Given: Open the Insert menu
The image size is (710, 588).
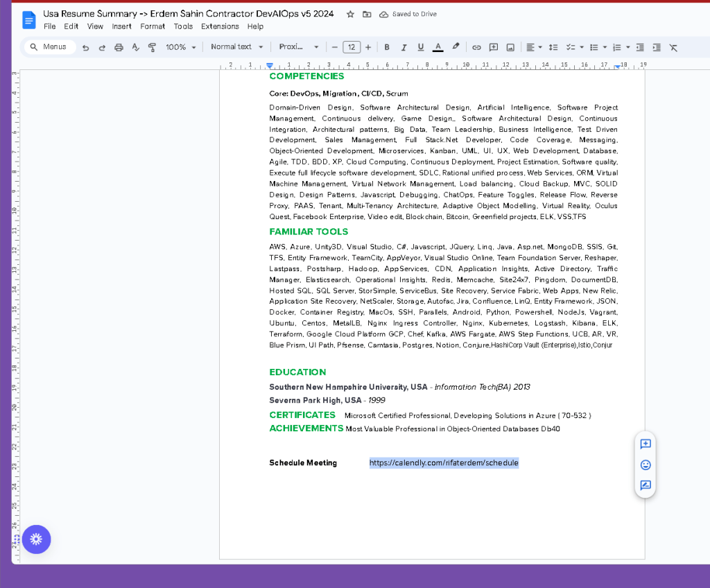Looking at the screenshot, I should 121,26.
